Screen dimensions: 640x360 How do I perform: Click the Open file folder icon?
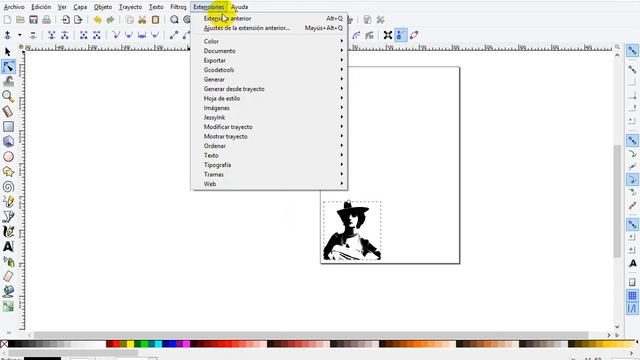[x=20, y=20]
